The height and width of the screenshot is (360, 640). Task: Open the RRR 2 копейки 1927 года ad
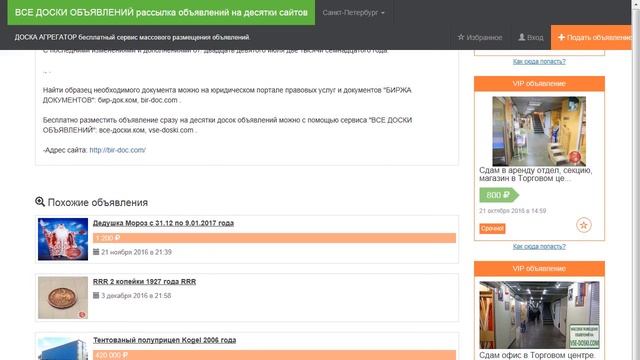[x=144, y=282]
